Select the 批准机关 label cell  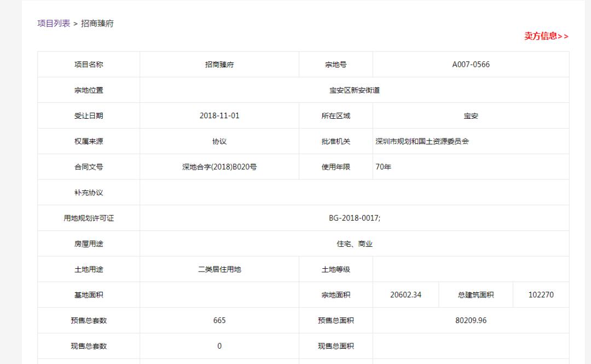click(336, 141)
